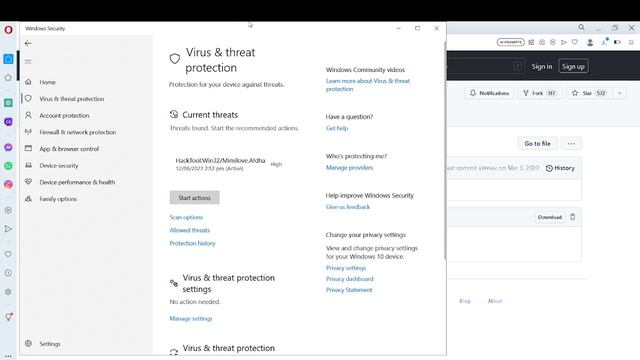Open History clock icon in Opera sidebar
The image size is (640, 360).
click(x=8, y=273)
